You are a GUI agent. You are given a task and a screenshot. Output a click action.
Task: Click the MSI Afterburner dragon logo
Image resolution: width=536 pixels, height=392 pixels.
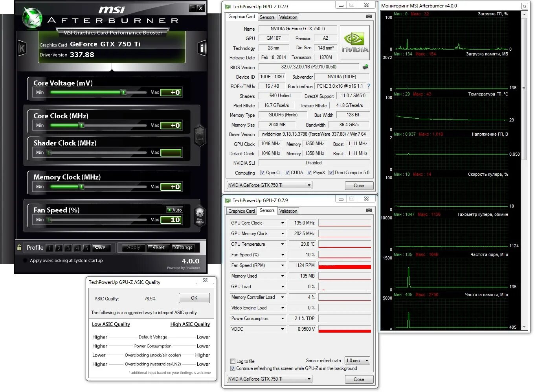click(x=32, y=18)
